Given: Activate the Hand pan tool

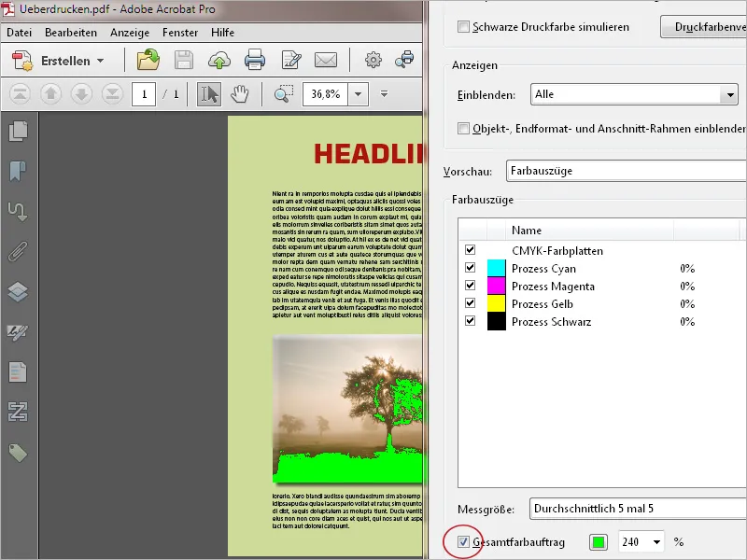Looking at the screenshot, I should pos(240,94).
